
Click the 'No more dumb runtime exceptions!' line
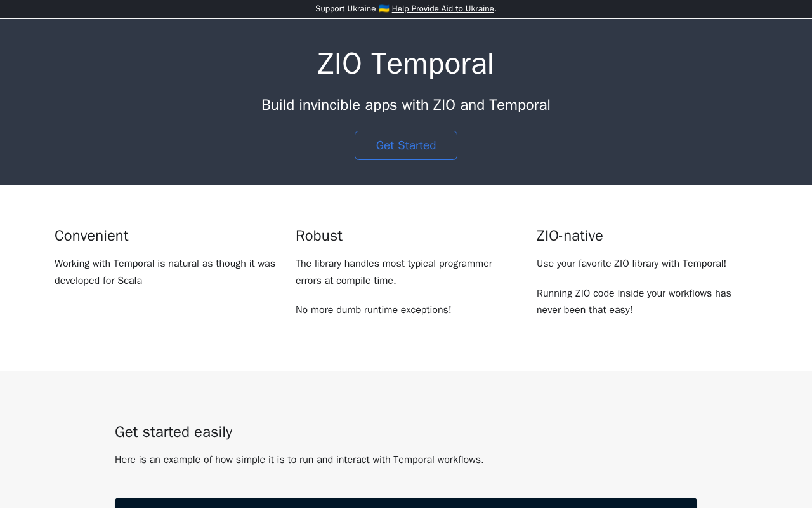click(373, 310)
